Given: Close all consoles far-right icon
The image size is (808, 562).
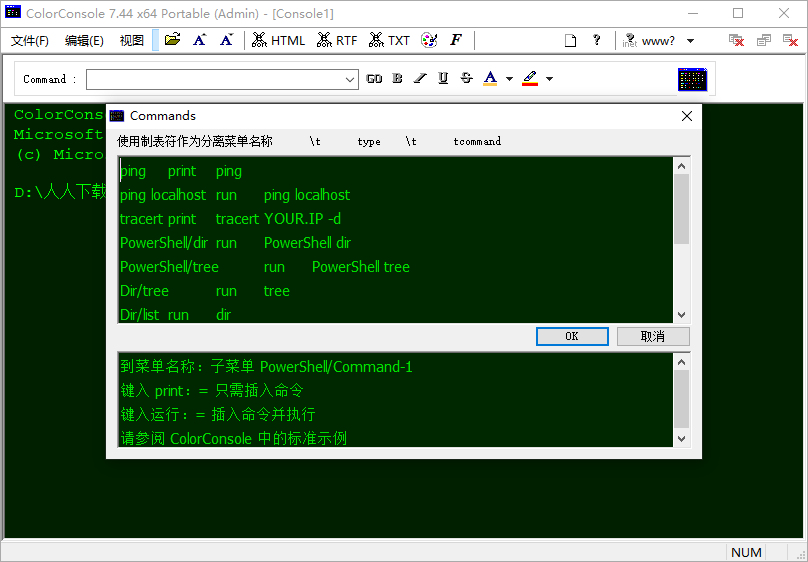Looking at the screenshot, I should point(790,40).
